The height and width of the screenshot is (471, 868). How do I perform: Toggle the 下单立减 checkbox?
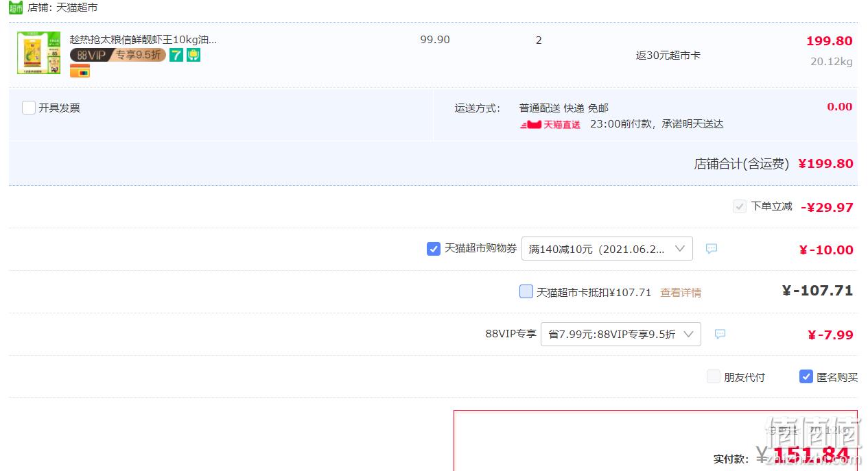(740, 206)
